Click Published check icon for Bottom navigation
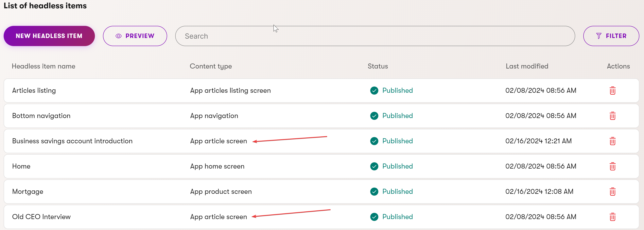Screen dimensions: 644x230 coord(374,116)
